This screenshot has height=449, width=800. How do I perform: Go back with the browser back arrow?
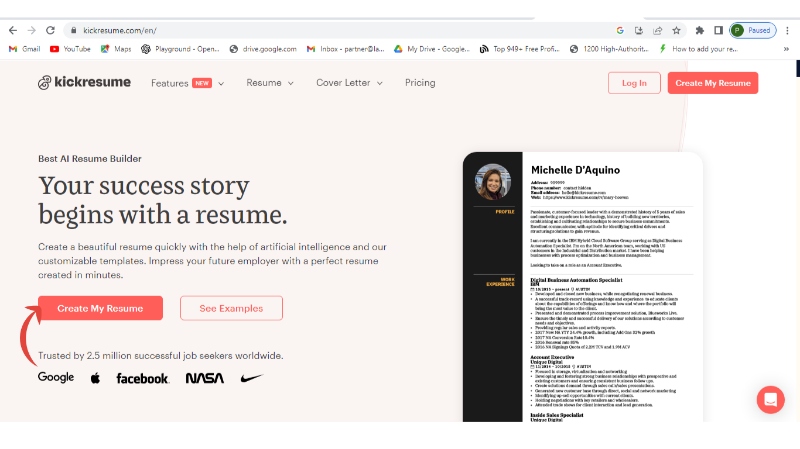[x=13, y=31]
